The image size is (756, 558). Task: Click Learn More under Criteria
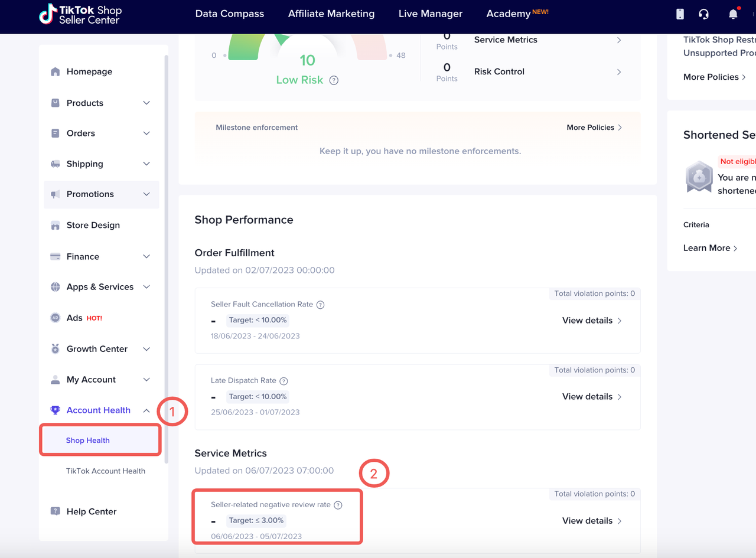pyautogui.click(x=710, y=248)
